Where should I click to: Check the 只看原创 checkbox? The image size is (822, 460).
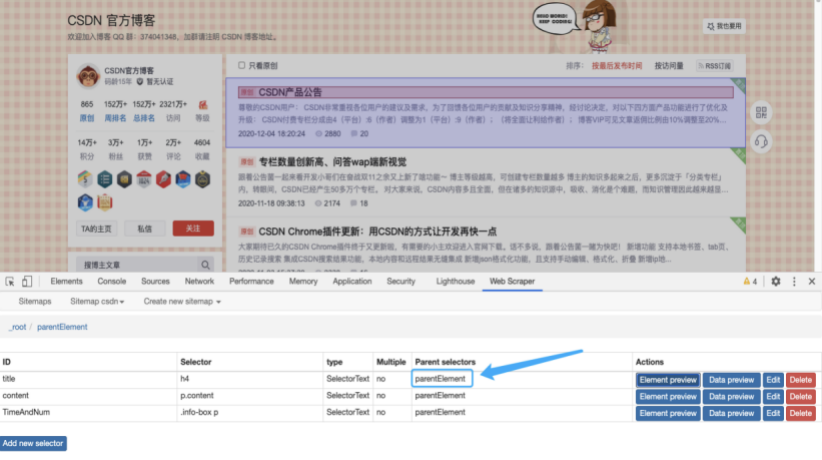tap(241, 66)
